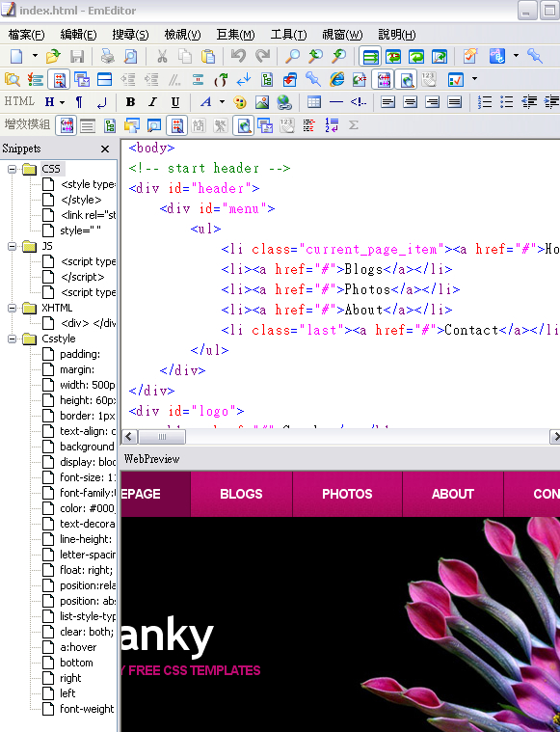
Task: Align text left
Action: click(387, 102)
